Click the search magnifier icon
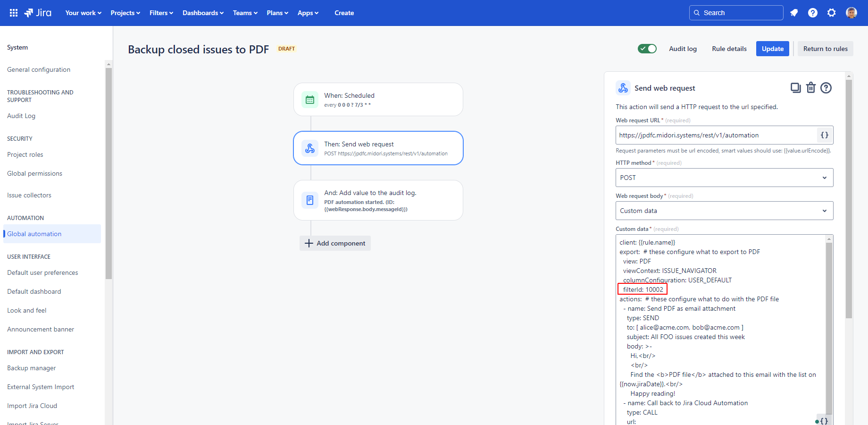The image size is (868, 425). click(x=697, y=13)
